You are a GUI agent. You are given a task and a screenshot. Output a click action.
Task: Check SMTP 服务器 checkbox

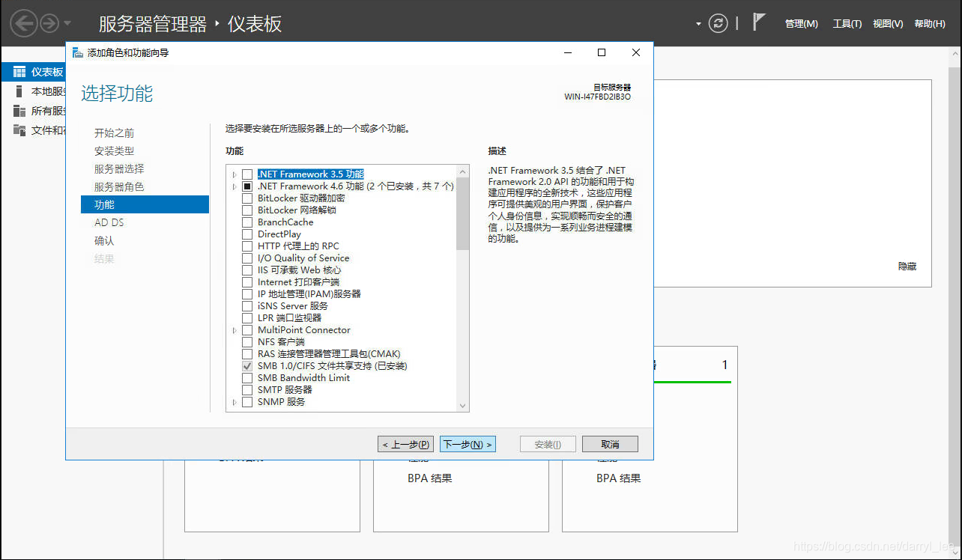point(247,390)
